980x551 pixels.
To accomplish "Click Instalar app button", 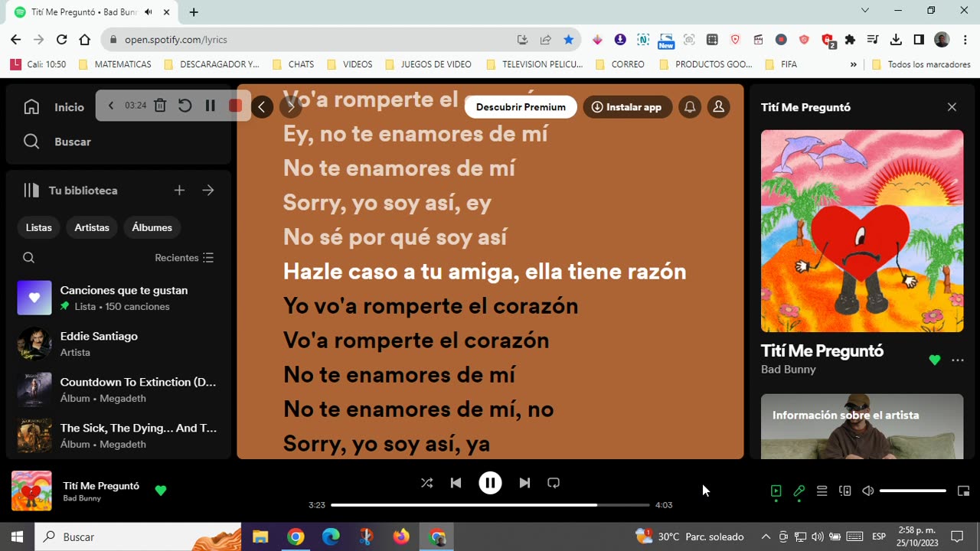I will click(628, 107).
